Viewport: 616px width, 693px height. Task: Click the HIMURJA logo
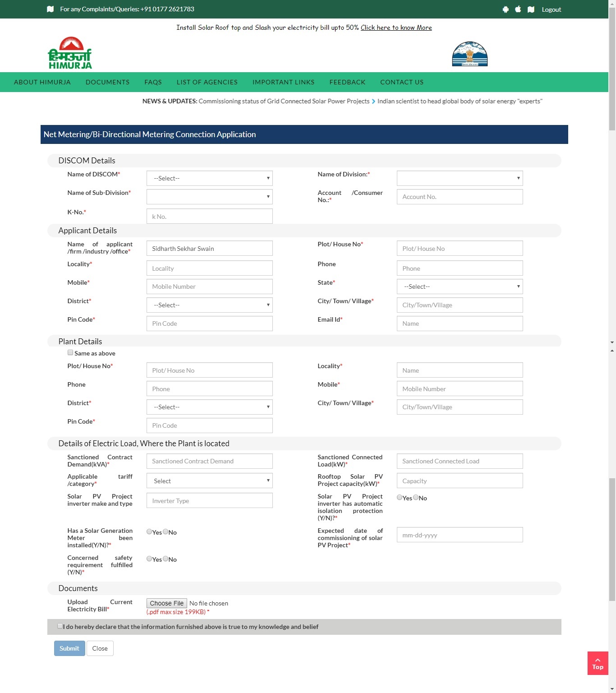70,53
